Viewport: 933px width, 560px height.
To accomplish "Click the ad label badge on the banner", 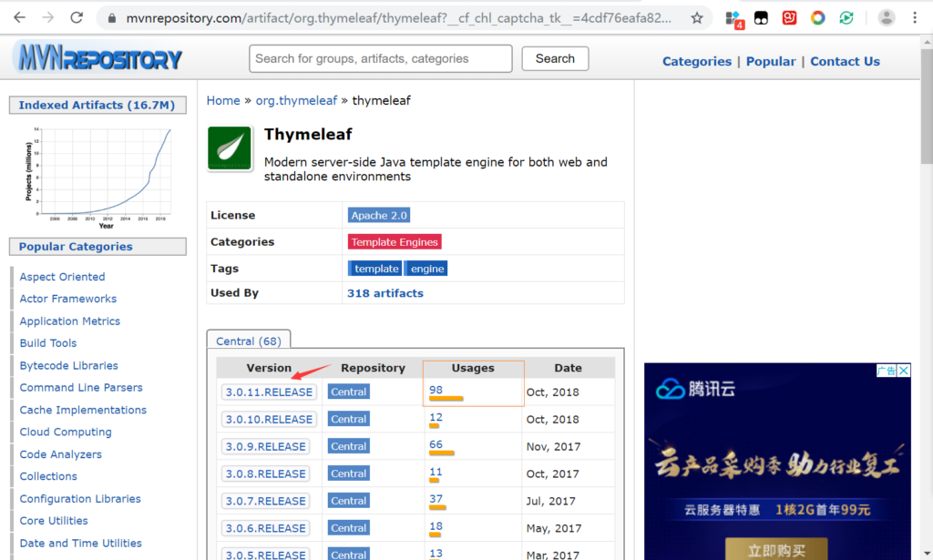I will tap(887, 371).
